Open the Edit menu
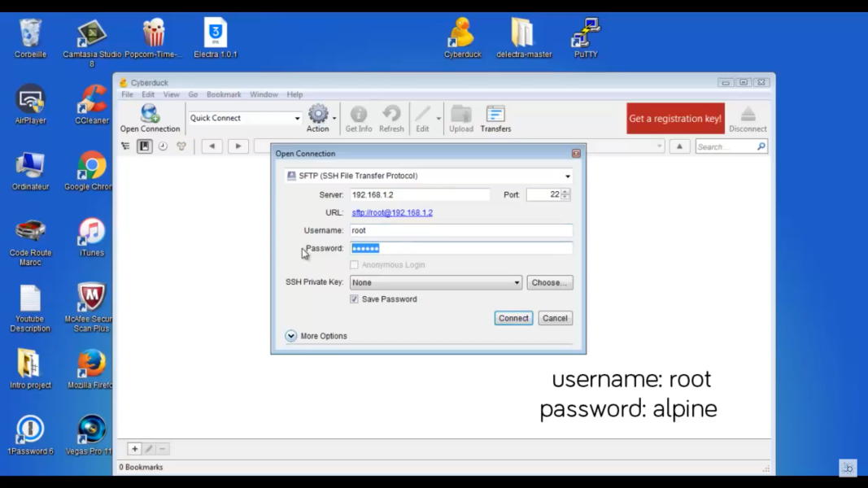The image size is (868, 488). [x=148, y=94]
